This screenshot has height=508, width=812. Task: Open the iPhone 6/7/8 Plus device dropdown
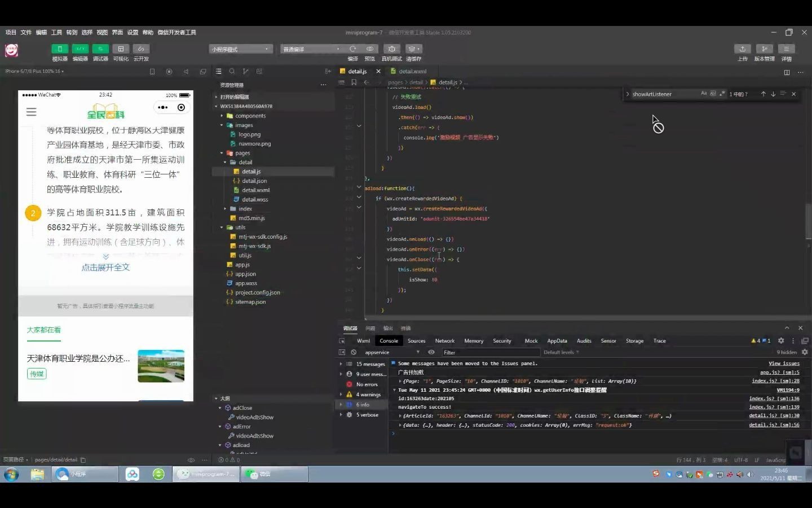[34, 72]
